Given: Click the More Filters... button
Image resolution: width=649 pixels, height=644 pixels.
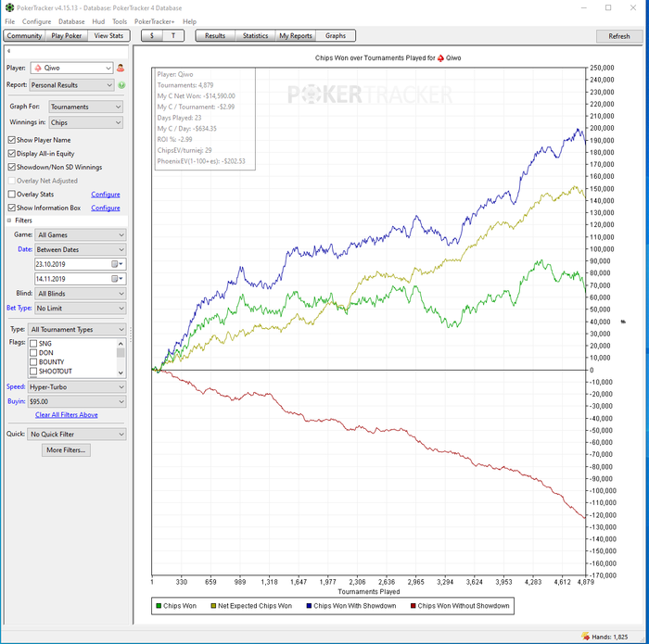Looking at the screenshot, I should (66, 450).
